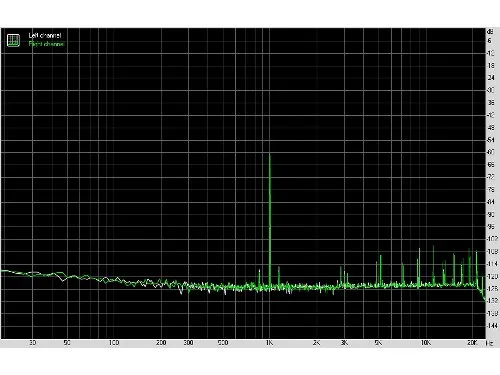Click the 10K frequency axis label
This screenshot has width=500, height=375.
[426, 343]
